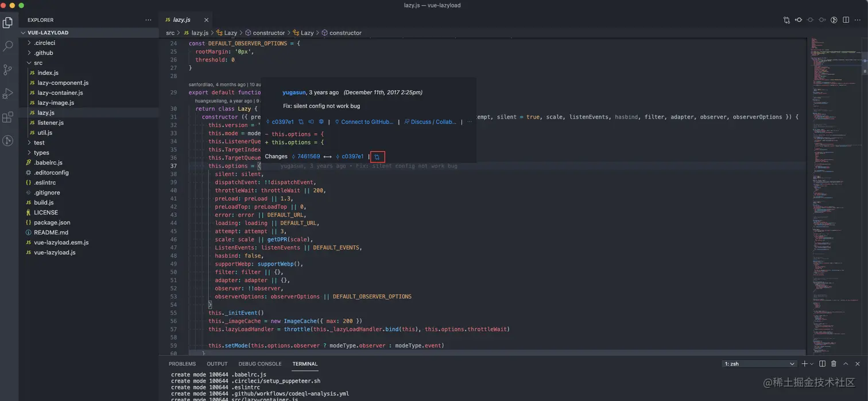Screen dimensions: 868x401
Task: Close the terminal panel
Action: 858,364
